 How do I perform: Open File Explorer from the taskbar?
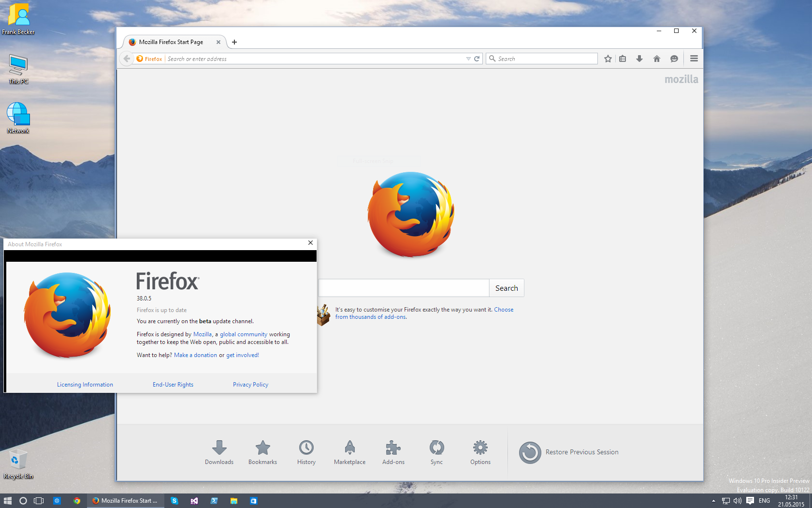point(234,501)
